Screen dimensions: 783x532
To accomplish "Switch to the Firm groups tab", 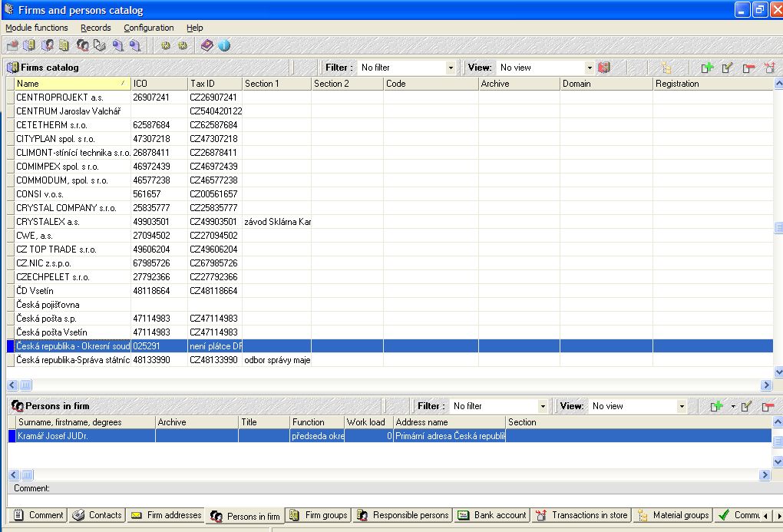I will click(x=319, y=515).
